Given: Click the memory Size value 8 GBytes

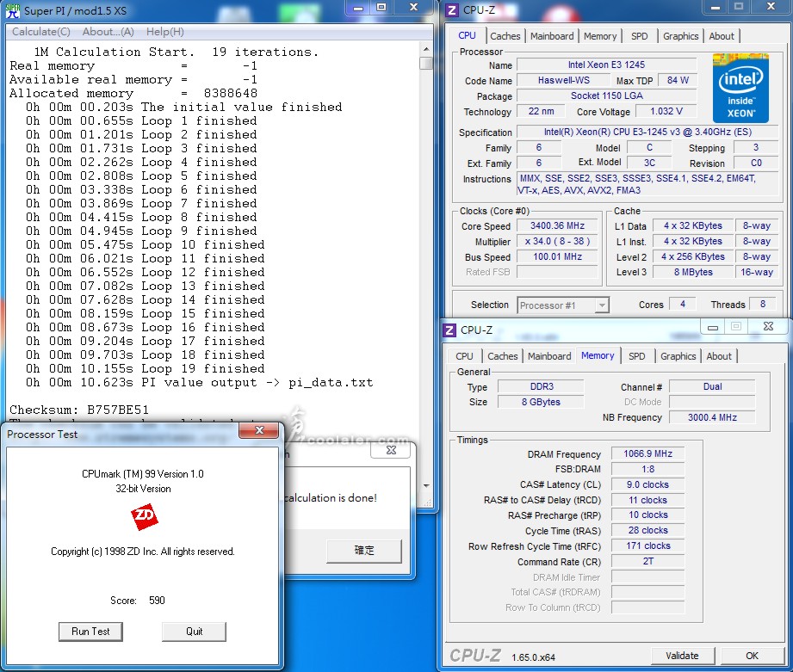Looking at the screenshot, I should point(541,402).
